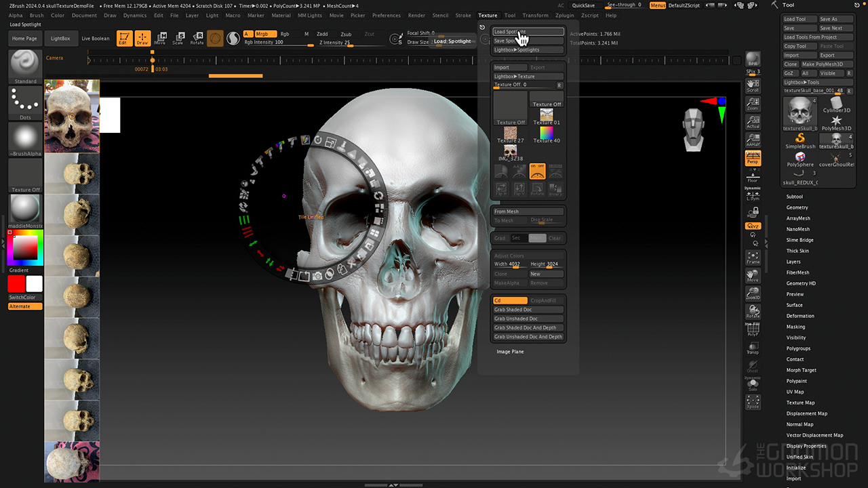Toggle PolyF polyframe display

coord(753,330)
